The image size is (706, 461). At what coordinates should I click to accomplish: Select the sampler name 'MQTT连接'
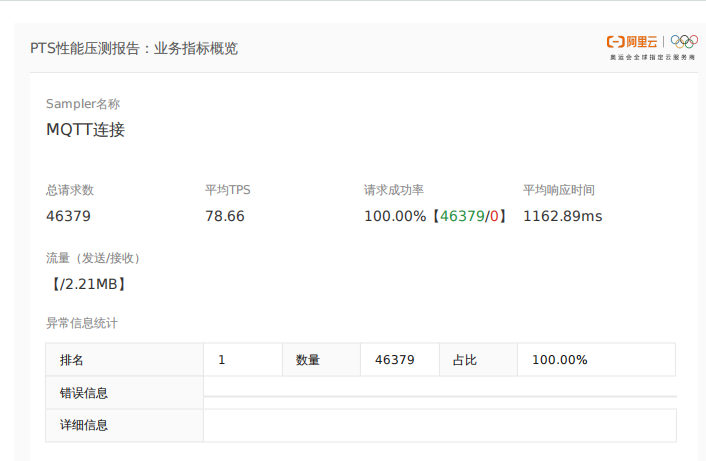pos(86,130)
